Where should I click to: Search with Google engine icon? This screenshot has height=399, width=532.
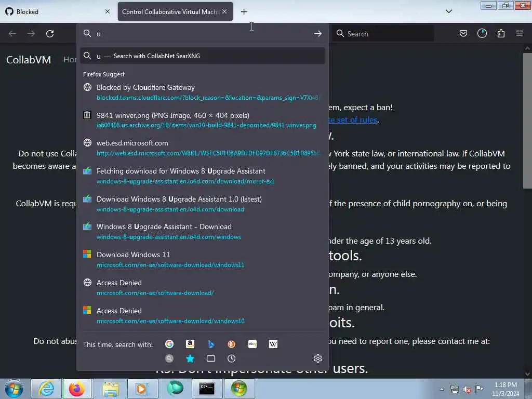click(x=169, y=344)
